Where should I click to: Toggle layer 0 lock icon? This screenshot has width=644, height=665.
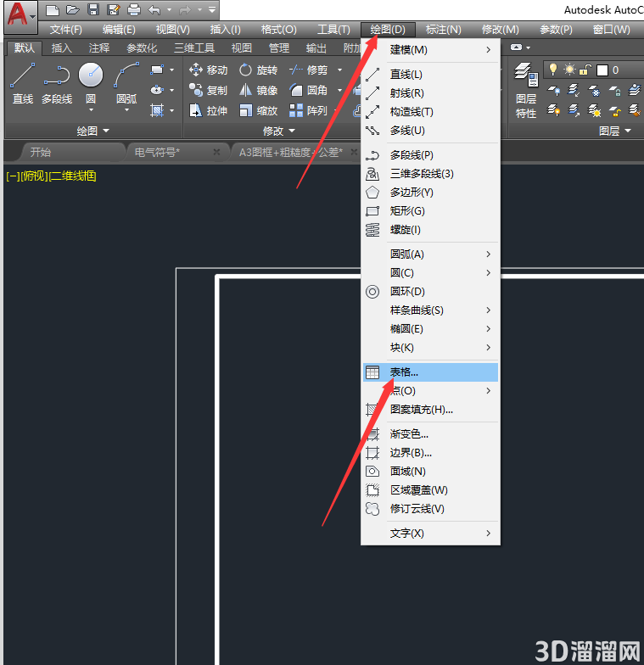pos(585,70)
